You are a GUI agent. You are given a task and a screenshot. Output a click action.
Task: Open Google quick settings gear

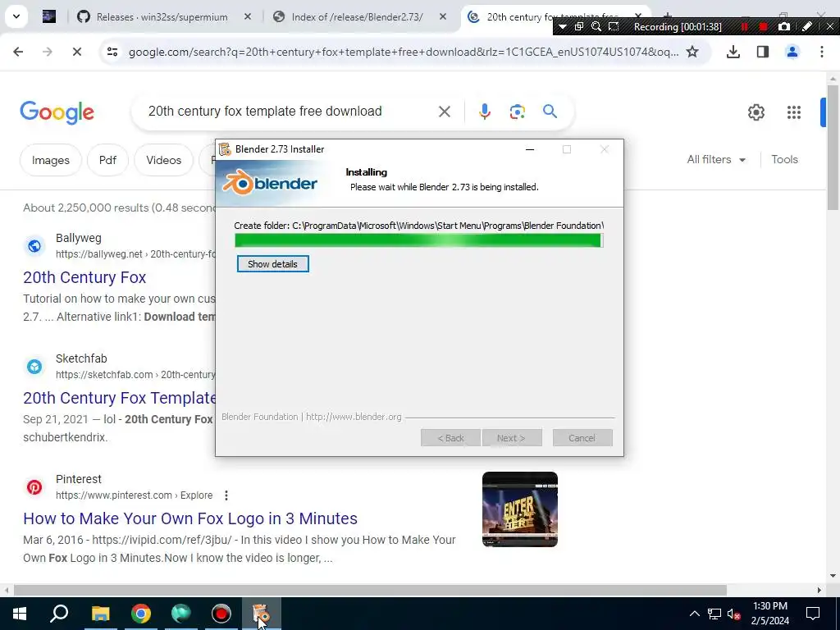click(756, 112)
